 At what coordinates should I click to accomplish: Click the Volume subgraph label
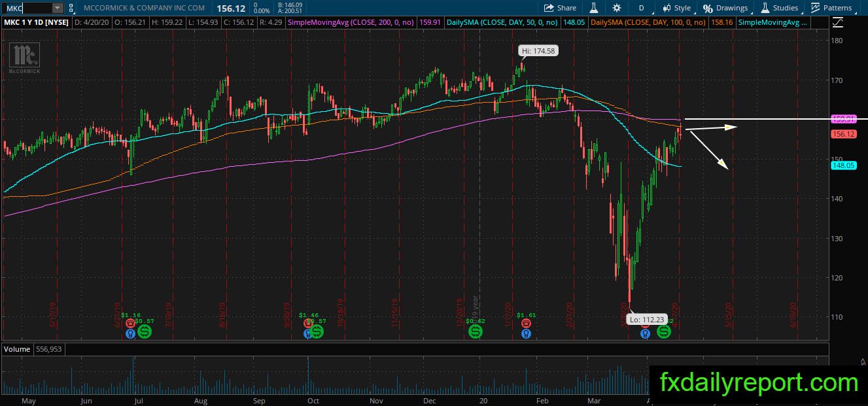[17, 349]
